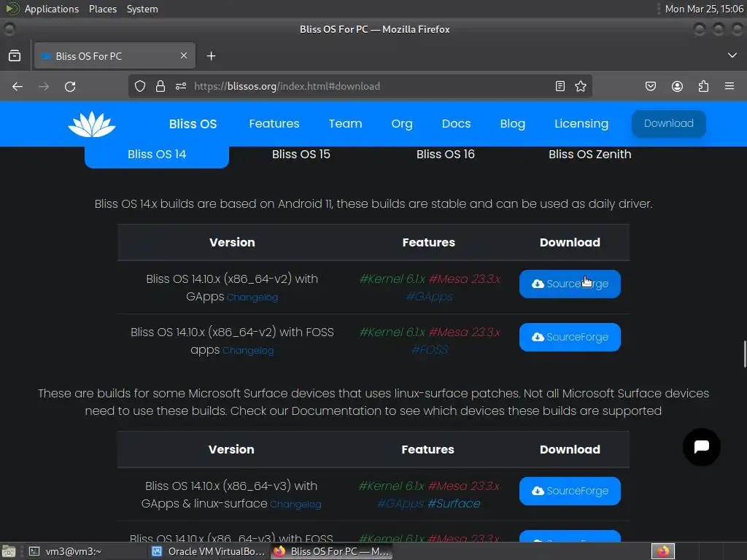Open the Places menu
Screen dimensions: 747x560
tap(102, 9)
